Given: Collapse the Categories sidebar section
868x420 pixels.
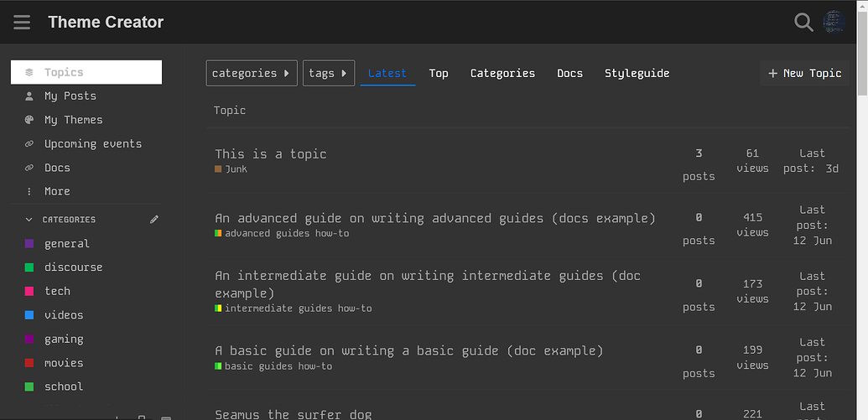Looking at the screenshot, I should pyautogui.click(x=30, y=220).
